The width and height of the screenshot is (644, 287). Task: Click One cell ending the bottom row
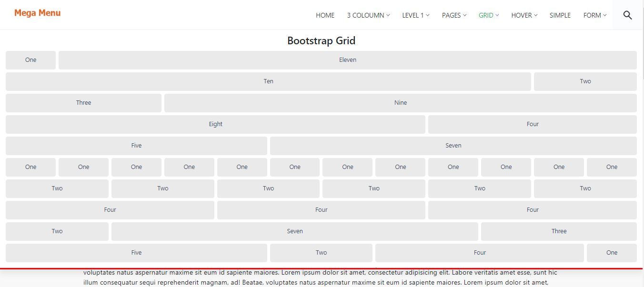tap(612, 253)
